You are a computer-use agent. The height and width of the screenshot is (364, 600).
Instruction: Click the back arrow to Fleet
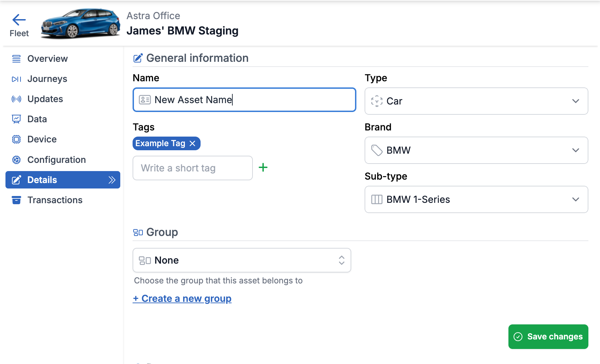click(x=19, y=20)
